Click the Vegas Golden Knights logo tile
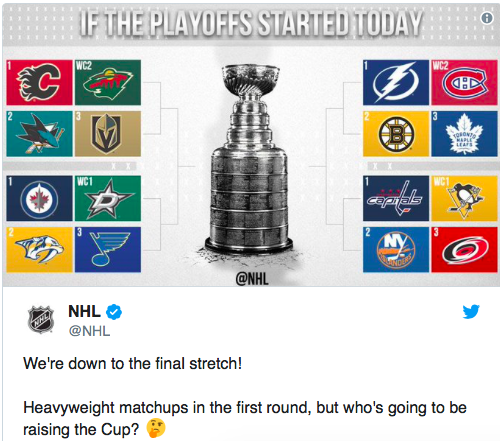 pos(108,134)
